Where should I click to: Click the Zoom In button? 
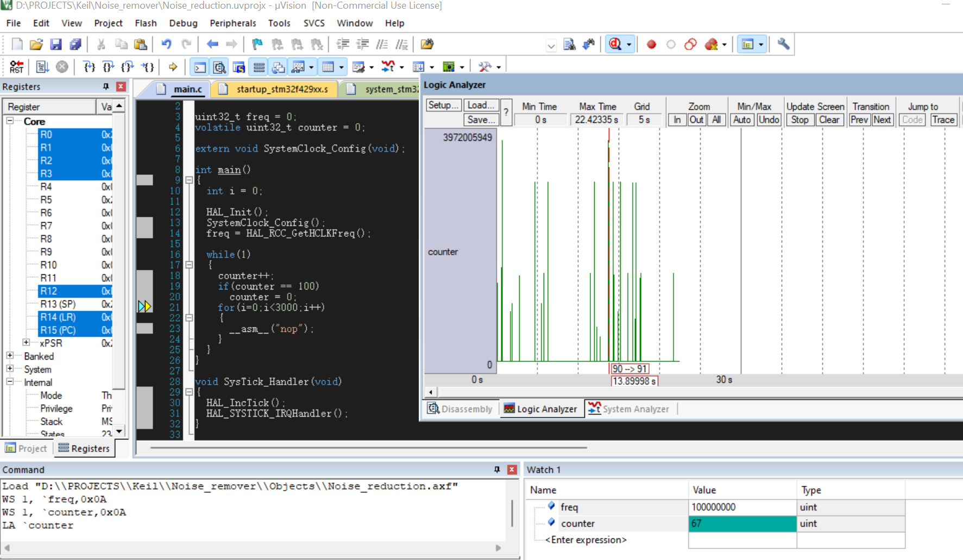(x=677, y=119)
